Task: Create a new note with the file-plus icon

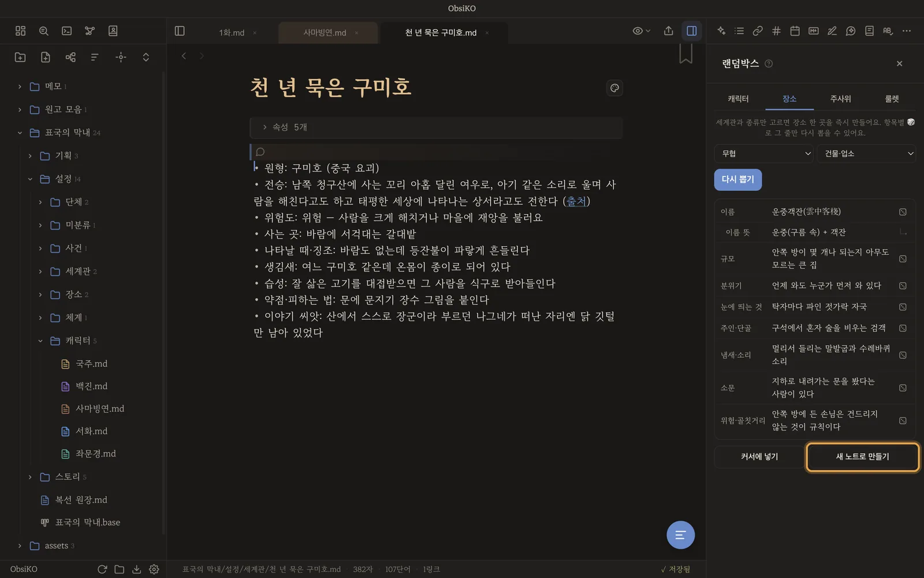Action: [46, 57]
